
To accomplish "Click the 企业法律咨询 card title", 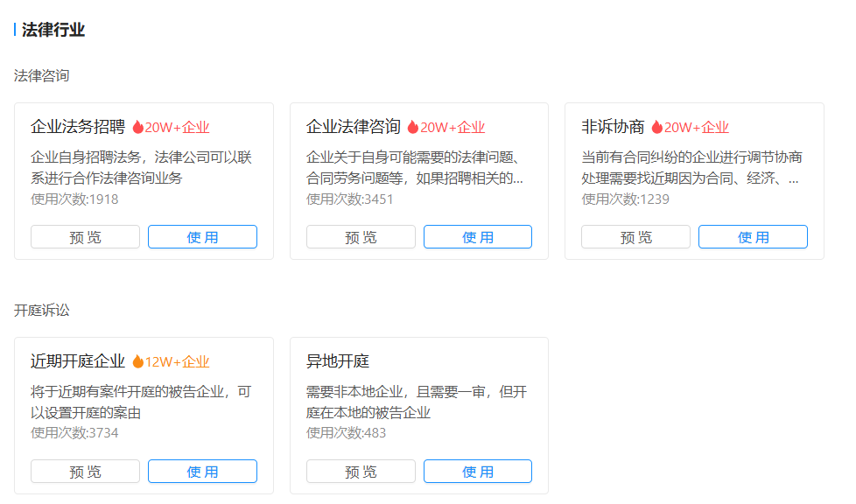I will pos(354,127).
